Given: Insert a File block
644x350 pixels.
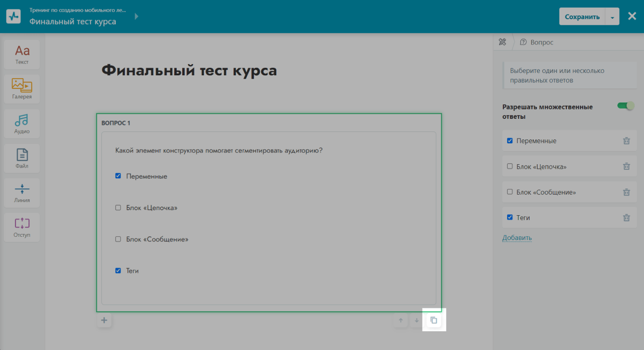Looking at the screenshot, I should tap(22, 158).
